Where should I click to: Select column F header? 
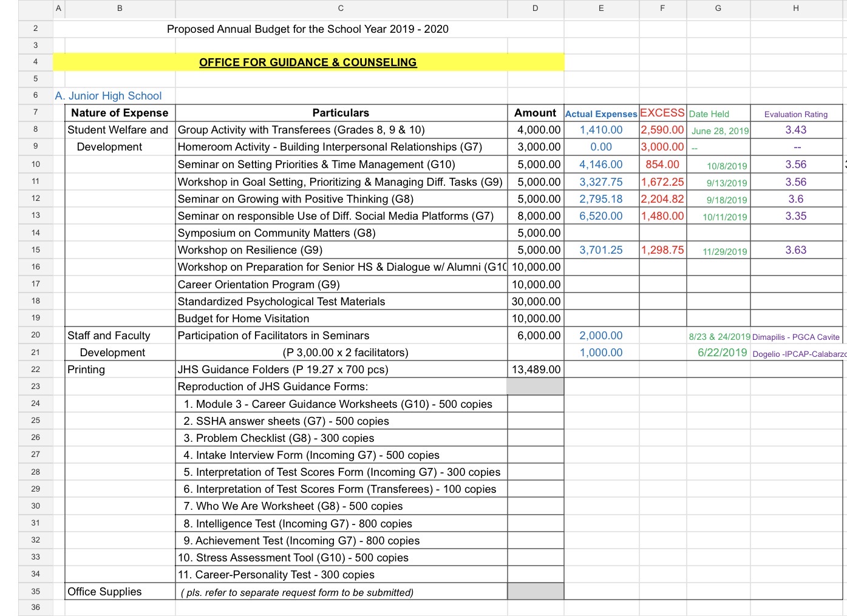click(662, 8)
